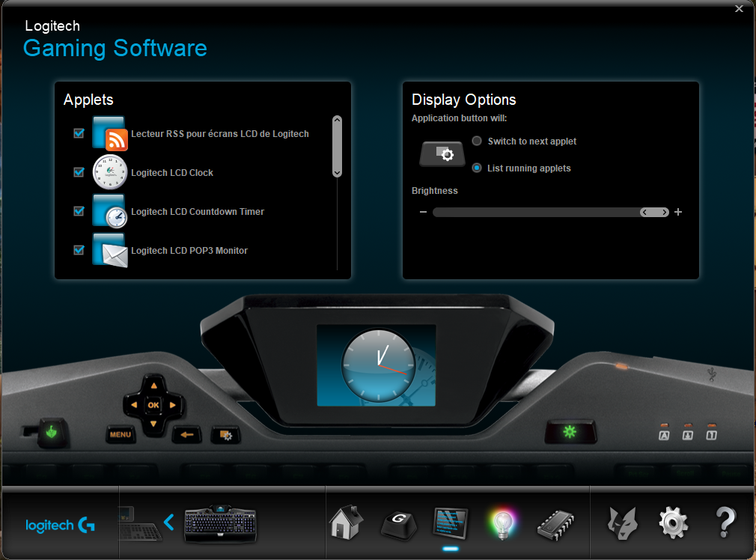Image resolution: width=756 pixels, height=560 pixels.
Task: Click the applets list scroll down arrow
Action: [338, 173]
